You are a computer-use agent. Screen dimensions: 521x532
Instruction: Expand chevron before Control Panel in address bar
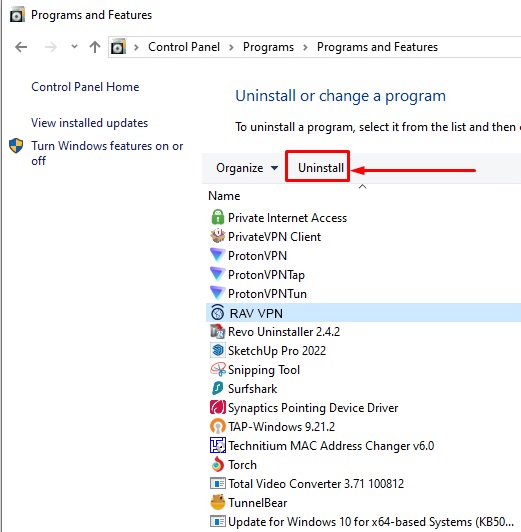click(x=136, y=47)
